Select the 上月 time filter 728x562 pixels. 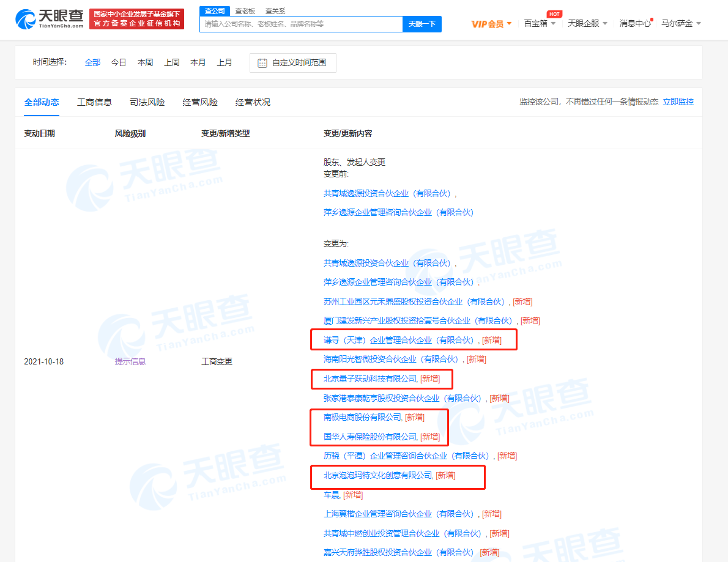(225, 62)
